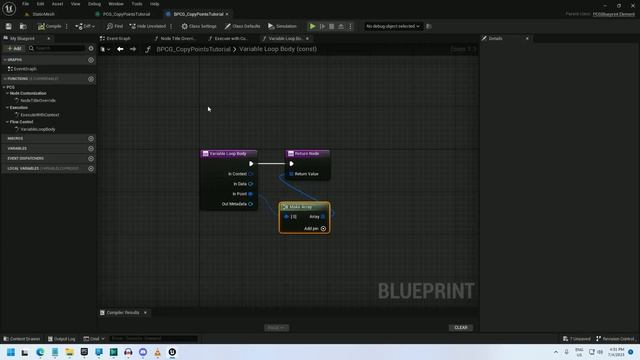
Task: Close the Variable Loop Body tab
Action: click(x=307, y=38)
